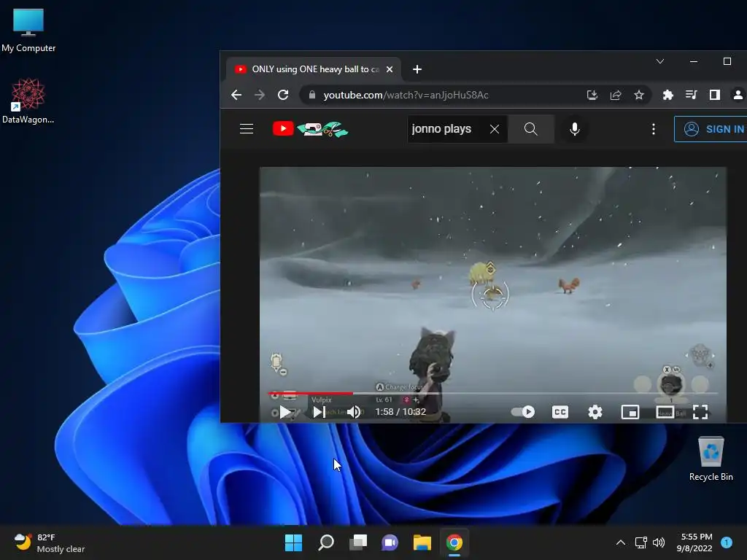
Task: Open Recycle Bin on desktop
Action: (x=711, y=459)
